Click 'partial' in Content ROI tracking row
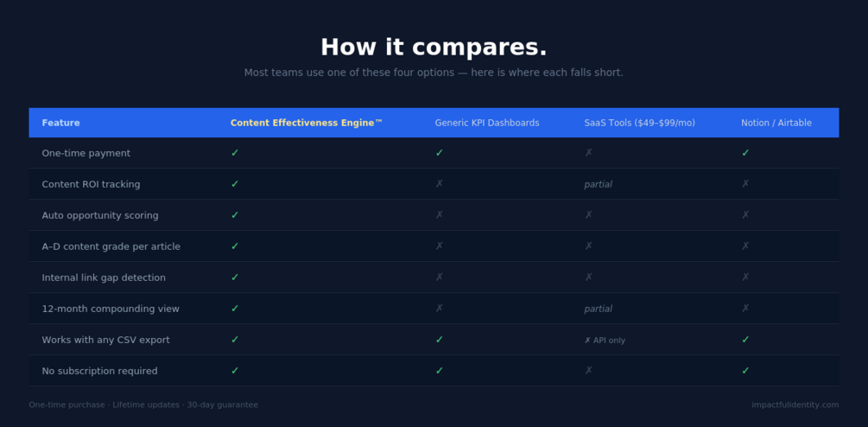The image size is (868, 427). coord(598,184)
